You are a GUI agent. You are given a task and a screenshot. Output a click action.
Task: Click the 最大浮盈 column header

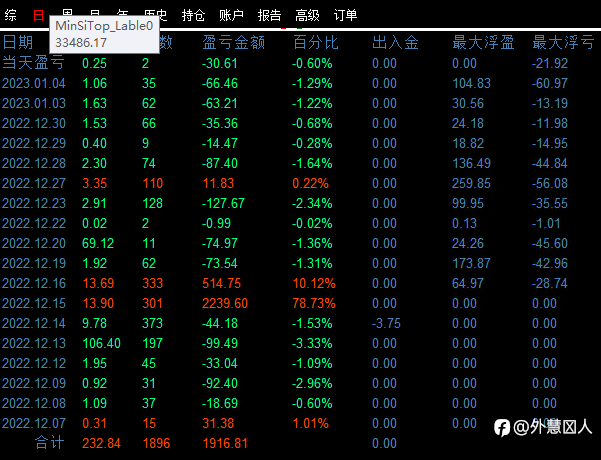[483, 42]
